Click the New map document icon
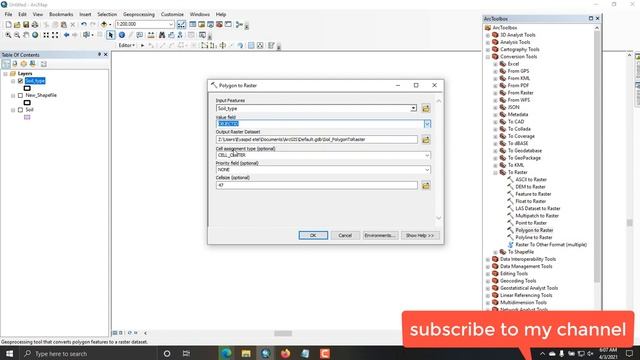This screenshot has width=640, height=360. [x=9, y=24]
